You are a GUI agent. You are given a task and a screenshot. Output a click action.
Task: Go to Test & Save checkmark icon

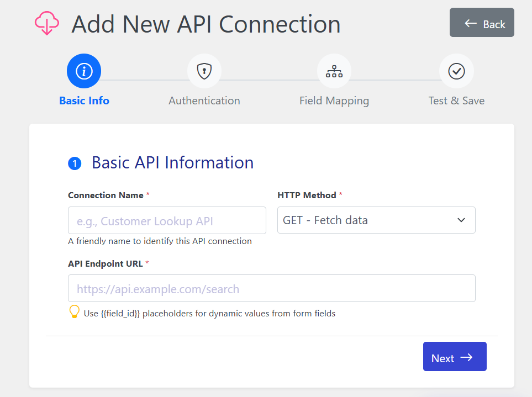click(x=456, y=71)
